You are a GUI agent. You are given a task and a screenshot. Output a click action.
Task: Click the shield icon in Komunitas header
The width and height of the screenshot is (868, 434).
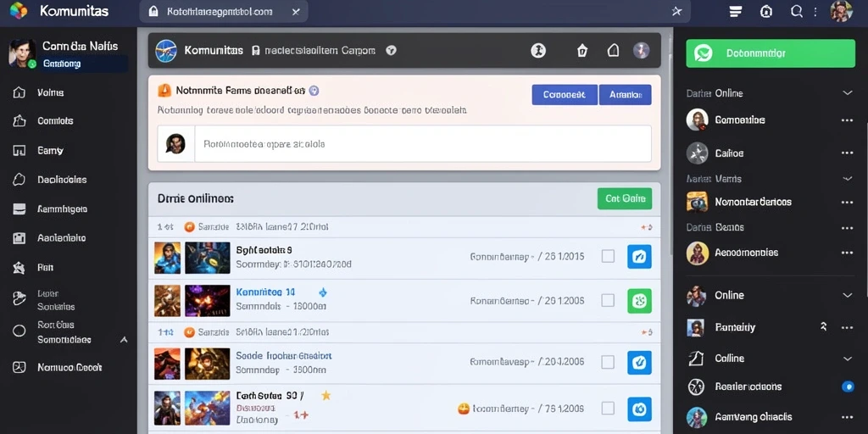581,51
